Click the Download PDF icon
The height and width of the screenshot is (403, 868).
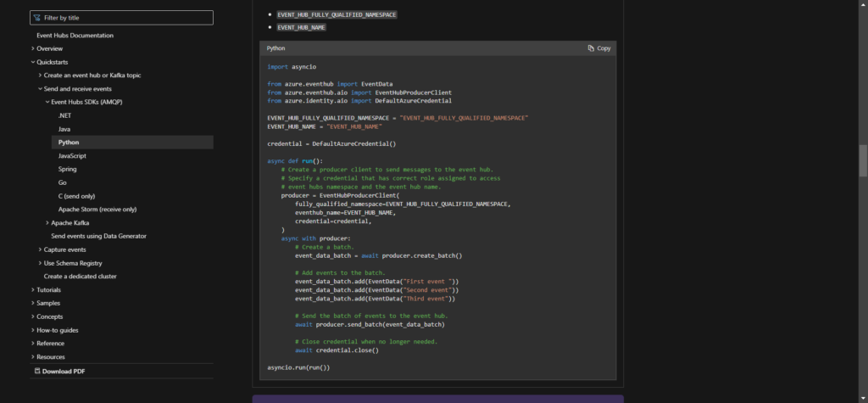coord(37,371)
